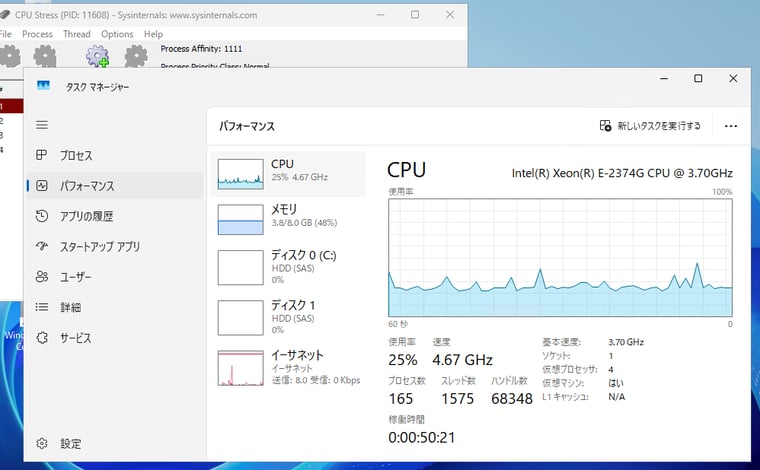Viewport: 760px width, 470px height.
Task: Select ディスク 1 performance item
Action: tap(287, 317)
